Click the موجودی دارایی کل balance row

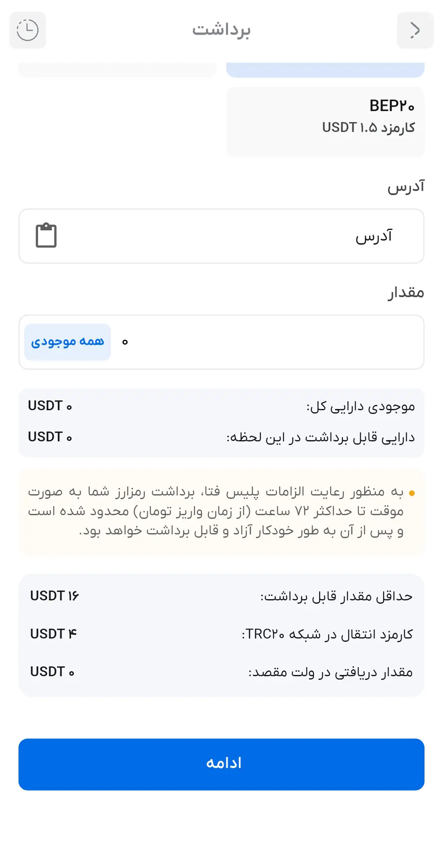221,406
